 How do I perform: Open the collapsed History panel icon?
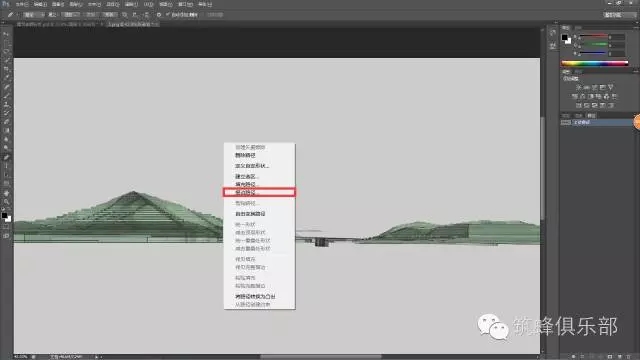click(x=553, y=33)
